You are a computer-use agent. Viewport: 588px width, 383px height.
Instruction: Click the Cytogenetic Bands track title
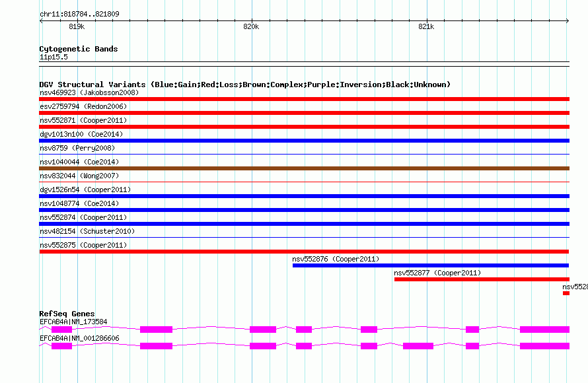[x=79, y=49]
